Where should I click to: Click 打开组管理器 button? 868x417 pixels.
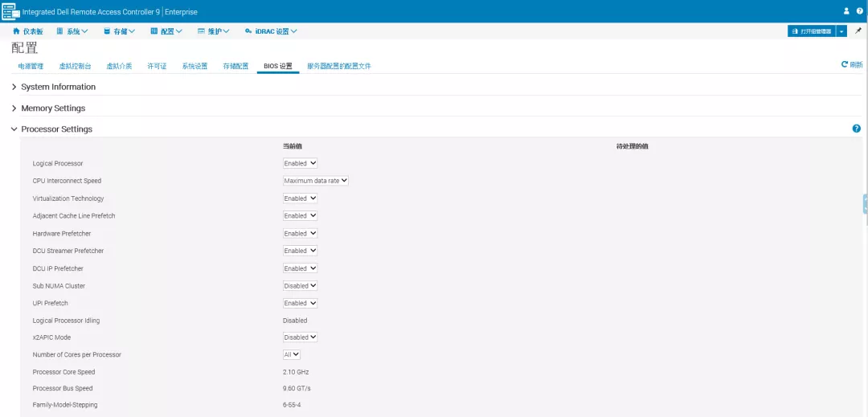pos(812,31)
